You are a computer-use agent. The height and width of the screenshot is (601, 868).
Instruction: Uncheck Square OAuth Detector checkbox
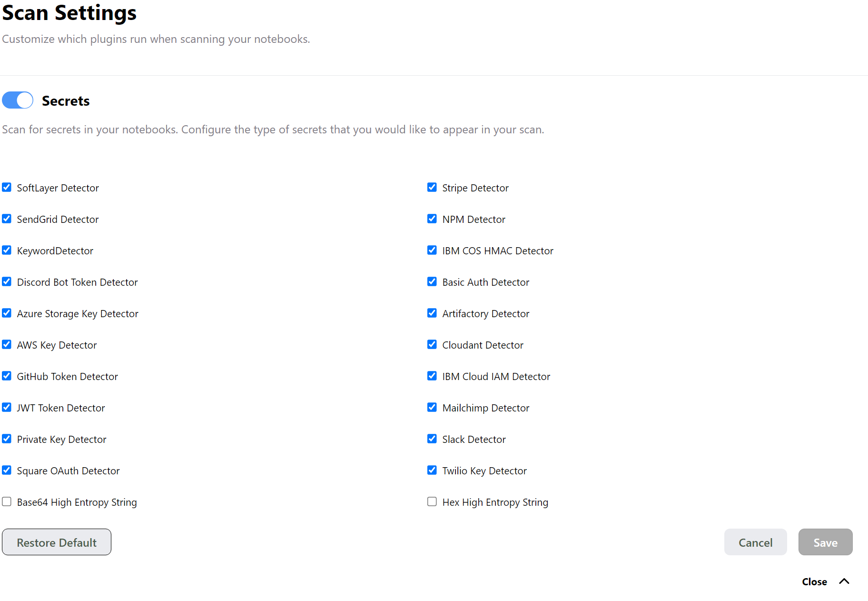(x=7, y=470)
